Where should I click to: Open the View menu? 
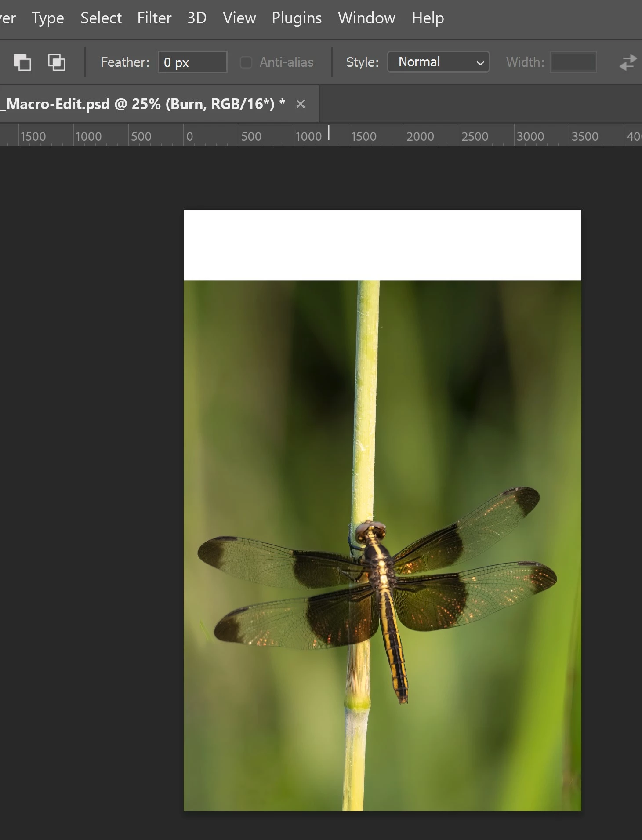(x=239, y=18)
